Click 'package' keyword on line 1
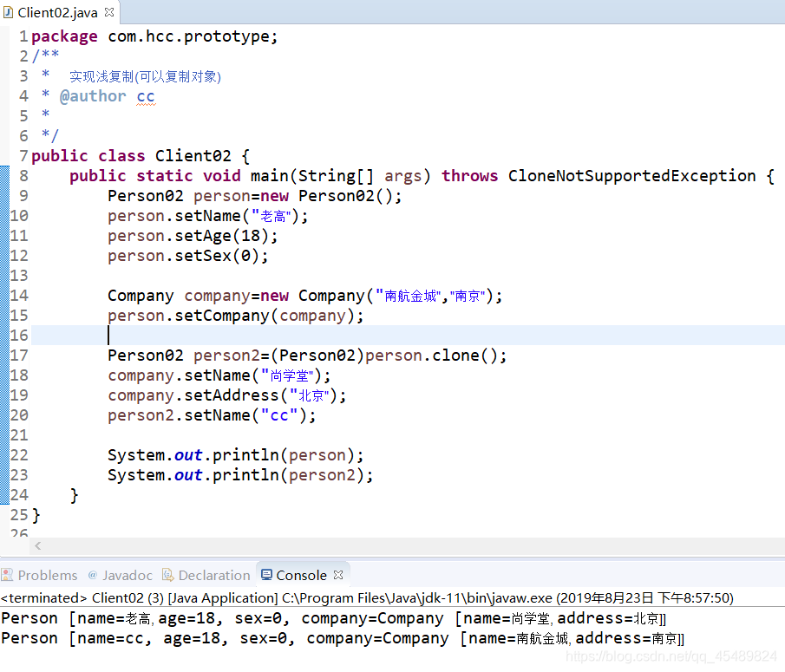The image size is (785, 672). tap(64, 36)
